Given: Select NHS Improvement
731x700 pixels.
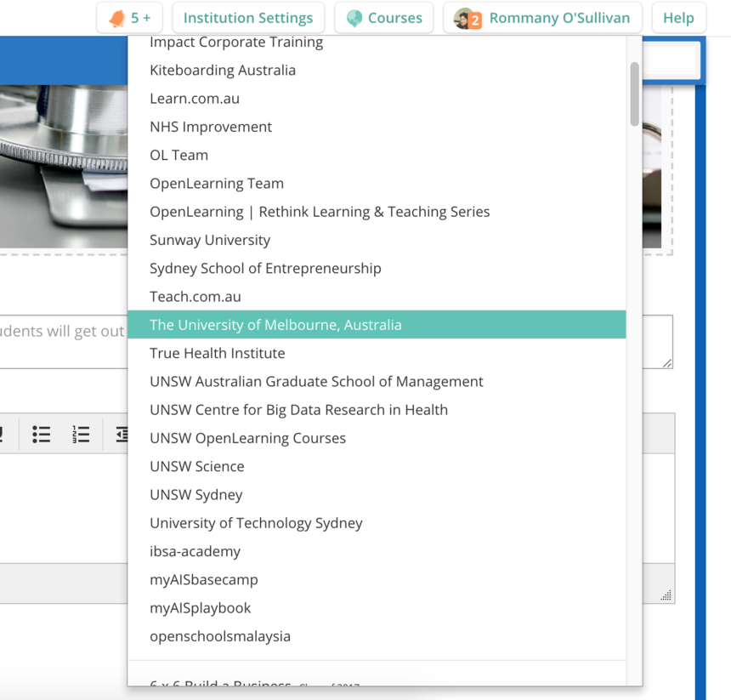Looking at the screenshot, I should (377, 127).
